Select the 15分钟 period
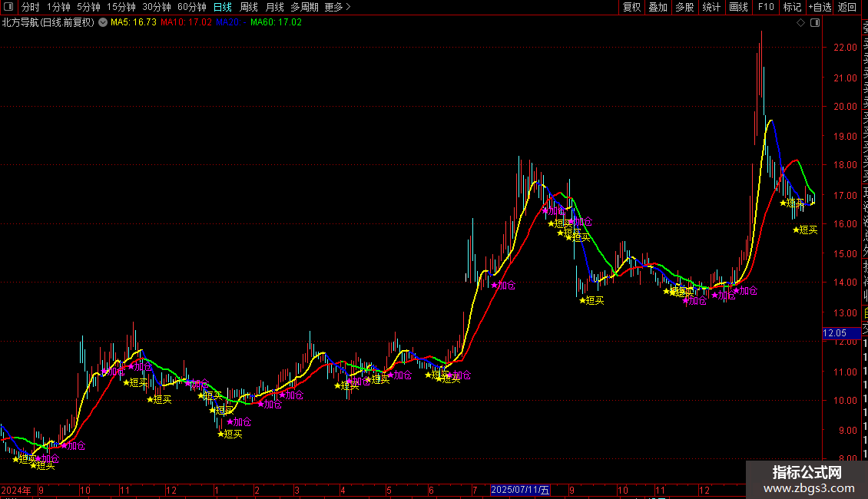The image size is (868, 499). (121, 7)
